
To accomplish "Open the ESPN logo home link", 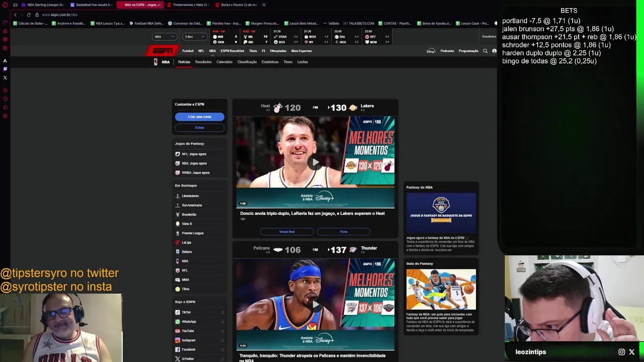I will (x=163, y=51).
